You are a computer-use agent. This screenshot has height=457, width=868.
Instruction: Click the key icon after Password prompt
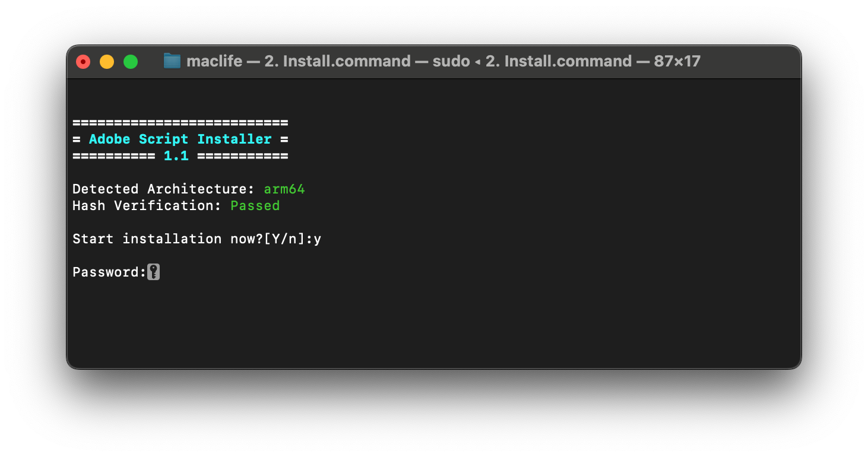point(153,272)
